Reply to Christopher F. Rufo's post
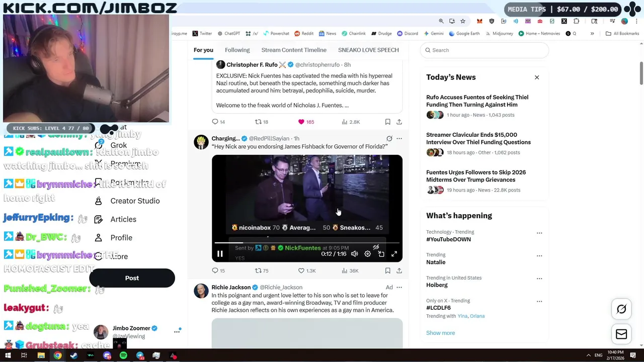This screenshot has width=644, height=362. [218, 122]
